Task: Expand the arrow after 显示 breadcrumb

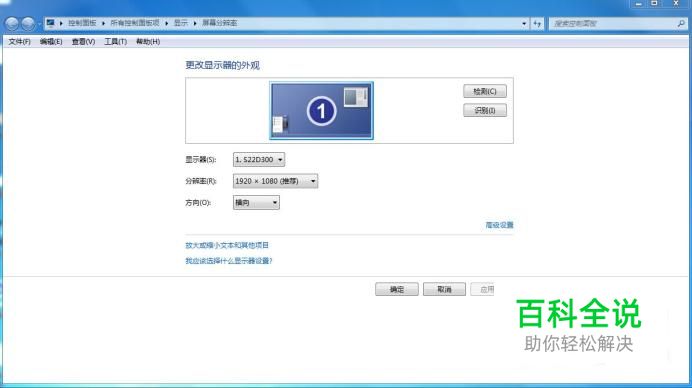Action: tap(195, 23)
